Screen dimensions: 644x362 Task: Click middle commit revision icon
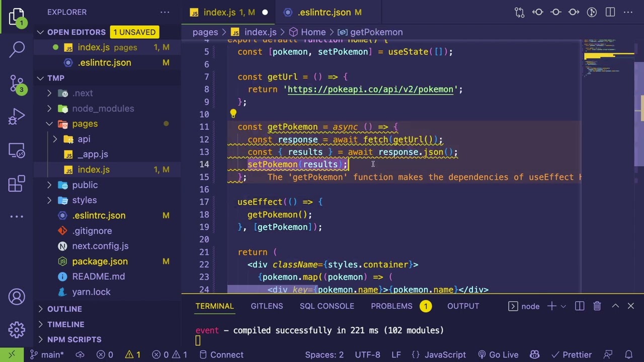(556, 12)
